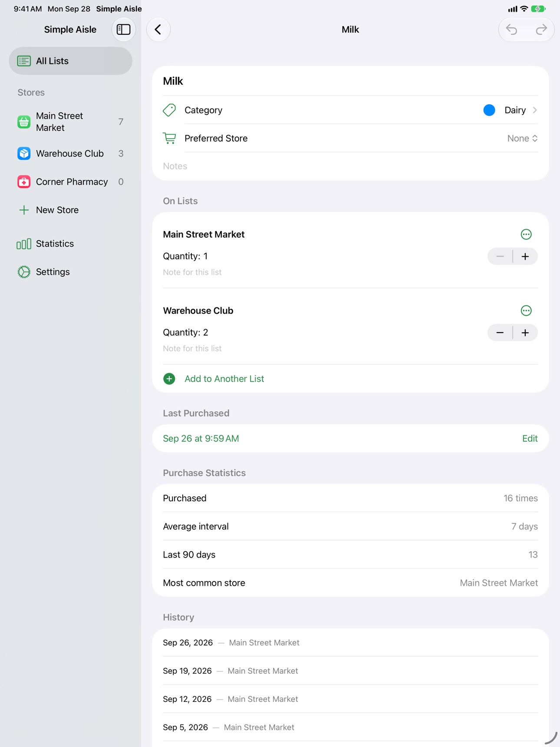This screenshot has width=560, height=747.
Task: Click the Category tag icon
Action: (x=169, y=110)
